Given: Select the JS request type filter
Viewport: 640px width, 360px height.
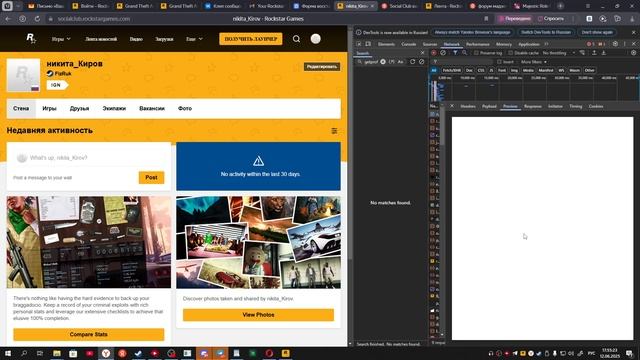Looking at the screenshot, I should tap(491, 70).
